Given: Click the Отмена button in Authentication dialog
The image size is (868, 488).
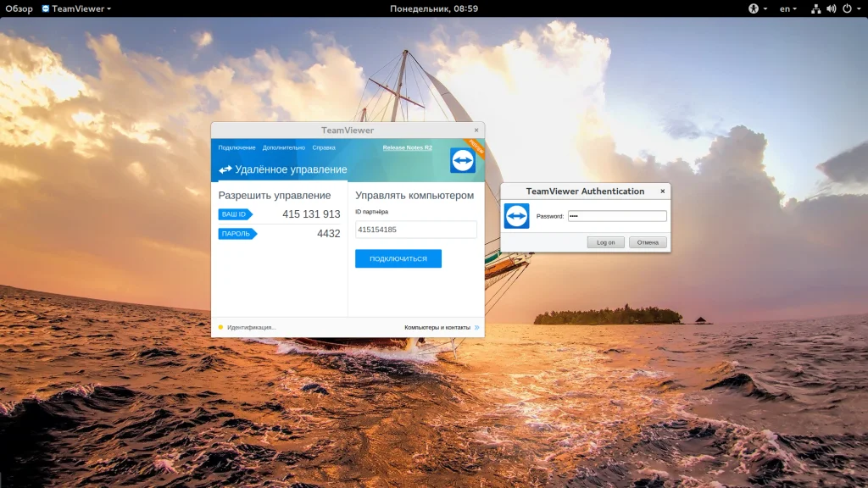Looking at the screenshot, I should (648, 242).
